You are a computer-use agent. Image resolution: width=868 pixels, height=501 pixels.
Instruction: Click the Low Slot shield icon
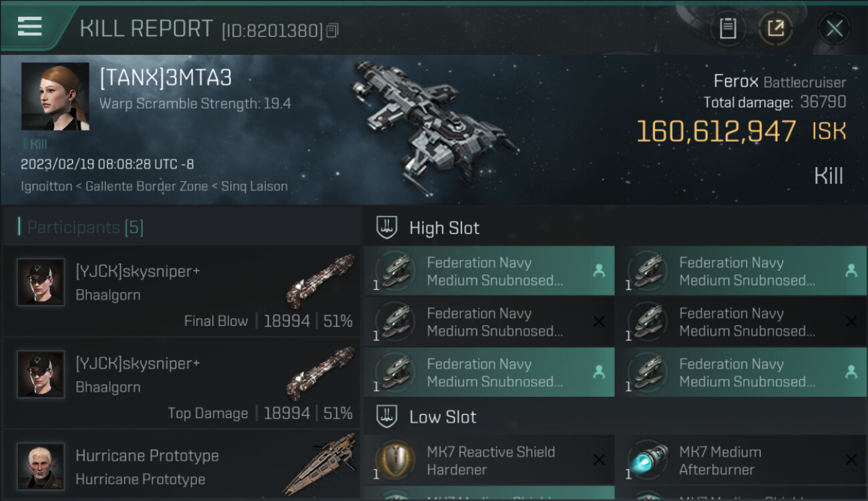coord(387,417)
